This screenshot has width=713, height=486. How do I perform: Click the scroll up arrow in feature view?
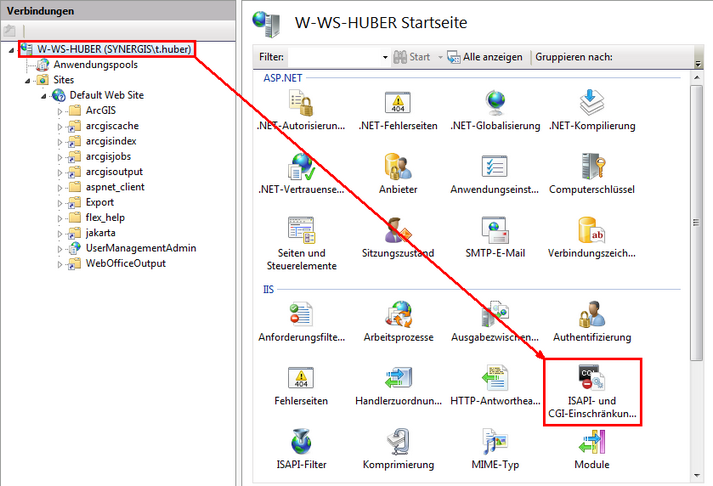697,78
